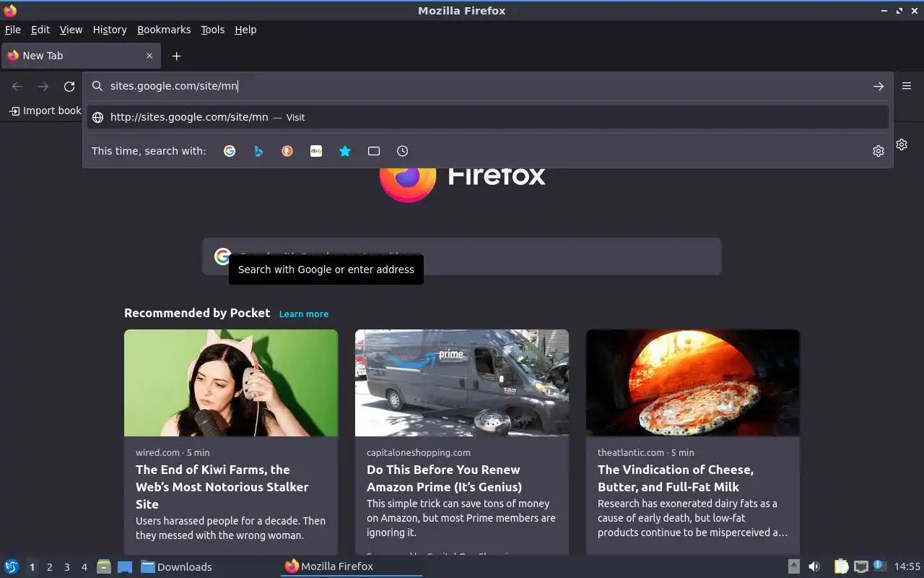Switch to workspace 4
This screenshot has width=924, height=578.
[x=84, y=567]
